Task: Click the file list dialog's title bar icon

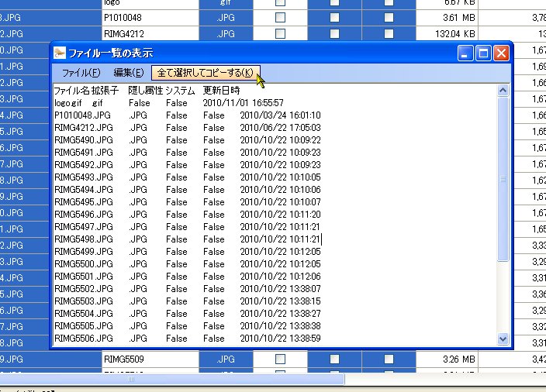Action: (60, 53)
